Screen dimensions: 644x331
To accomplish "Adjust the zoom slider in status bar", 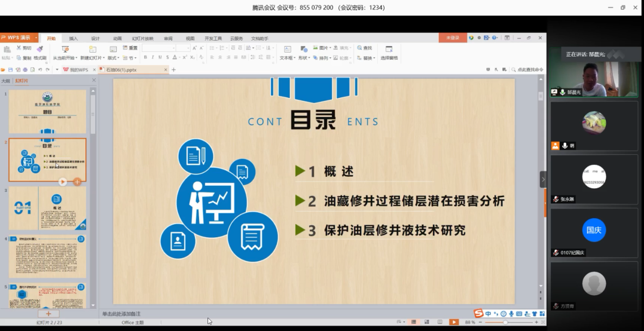I will [505, 322].
